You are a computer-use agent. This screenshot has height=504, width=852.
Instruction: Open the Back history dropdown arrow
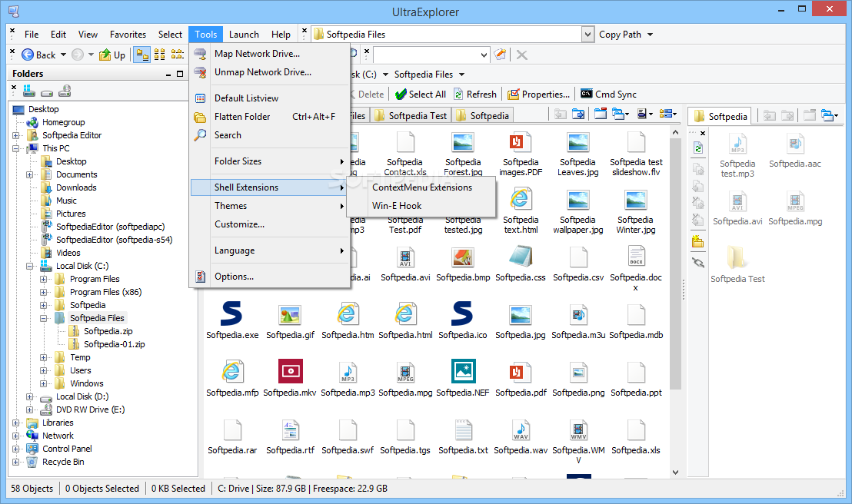coord(64,55)
